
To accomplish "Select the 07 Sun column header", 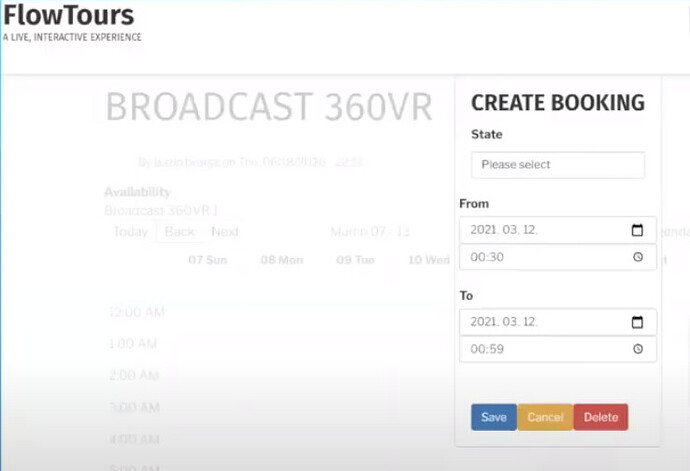I will pos(208,260).
